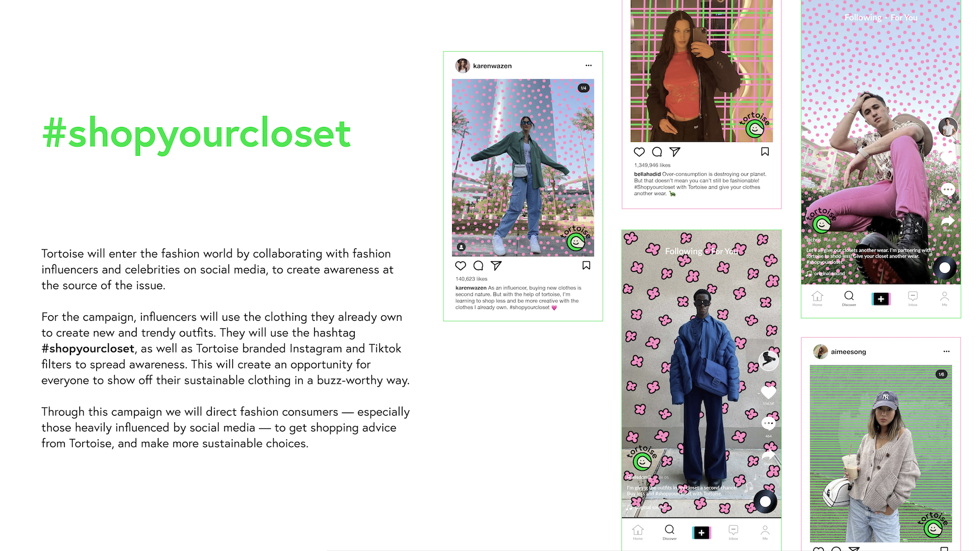
Task: Like the blue-jacket TikTok video heart
Action: [x=769, y=392]
